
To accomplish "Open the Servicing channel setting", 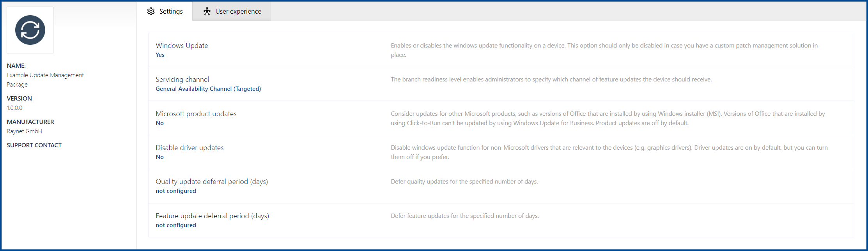I will click(x=182, y=79).
